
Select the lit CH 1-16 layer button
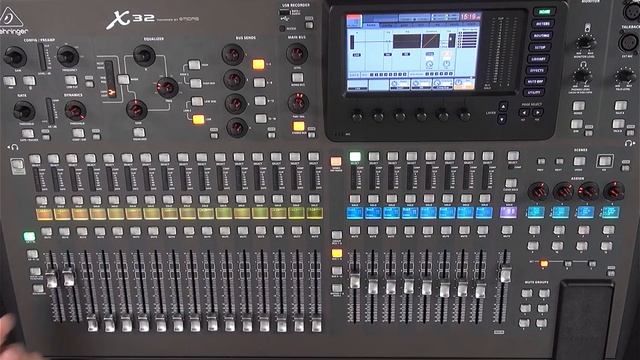coord(29,236)
